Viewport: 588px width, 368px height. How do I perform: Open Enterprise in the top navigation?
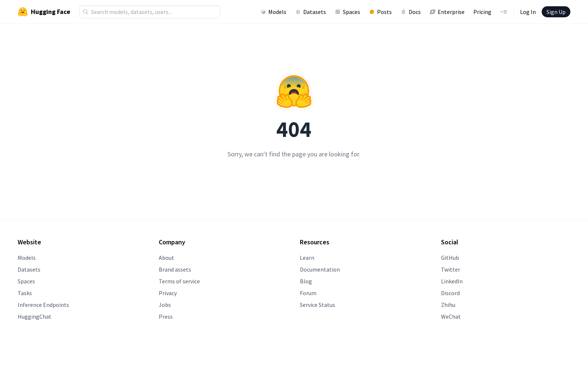(x=447, y=12)
